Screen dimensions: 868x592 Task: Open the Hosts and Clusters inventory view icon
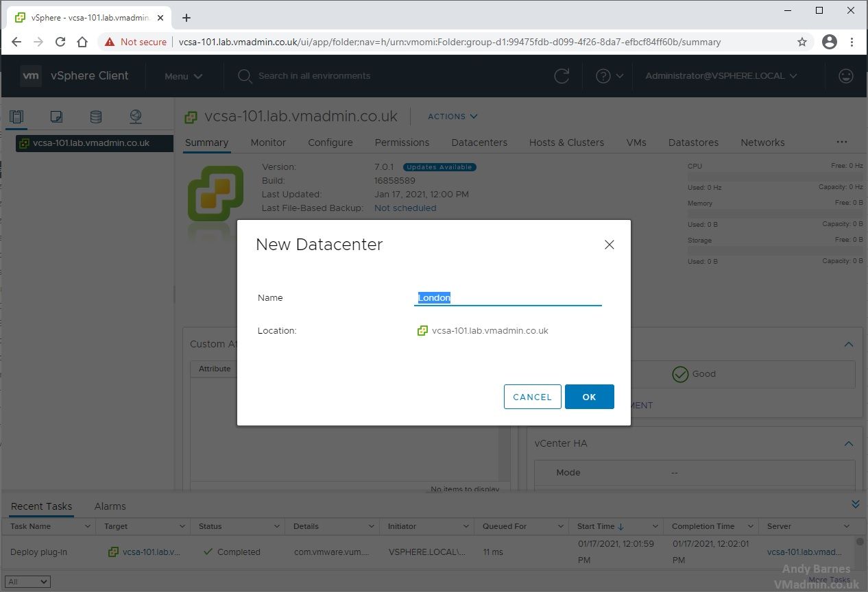click(x=16, y=117)
